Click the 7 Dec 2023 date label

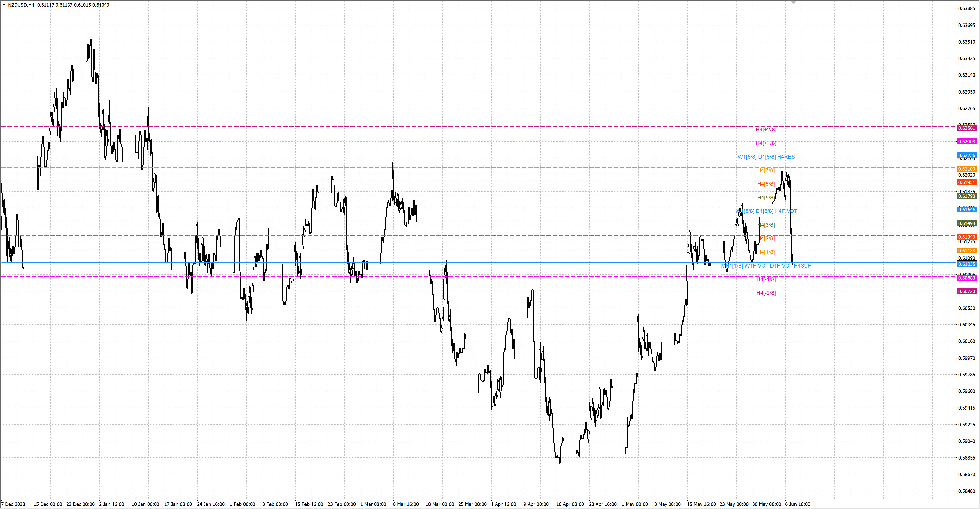click(x=13, y=504)
